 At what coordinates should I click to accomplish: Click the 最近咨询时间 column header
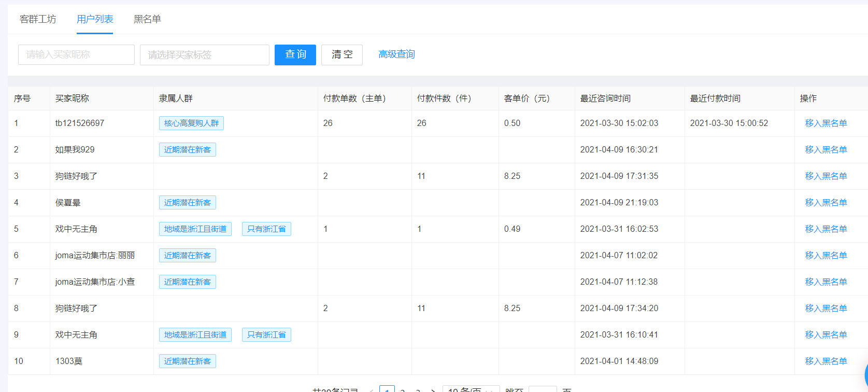pos(605,99)
